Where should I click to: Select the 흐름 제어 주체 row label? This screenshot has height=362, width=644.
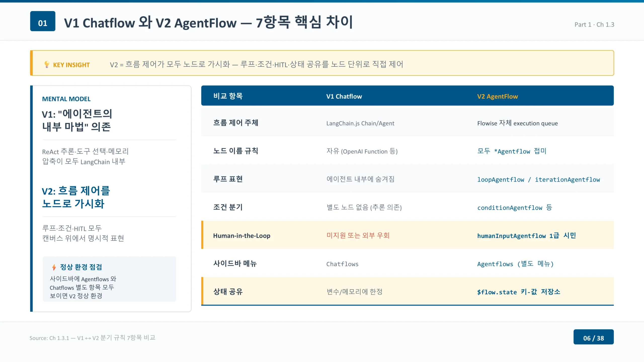tap(236, 123)
